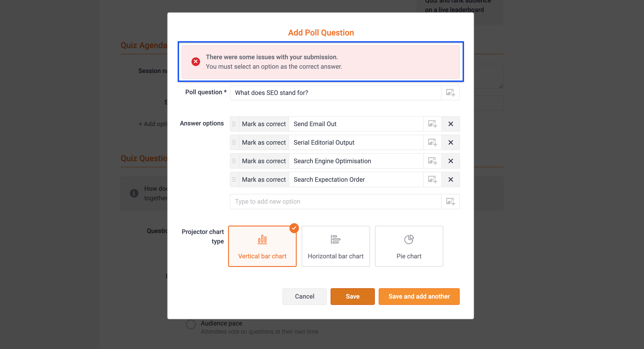Attach image to 'Send Email Out' option

(x=432, y=124)
